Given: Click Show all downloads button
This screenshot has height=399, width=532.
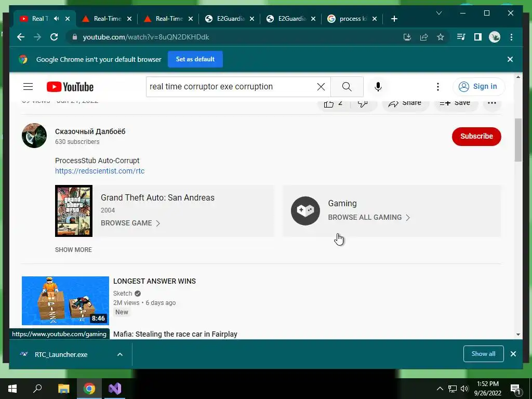Looking at the screenshot, I should point(484,354).
